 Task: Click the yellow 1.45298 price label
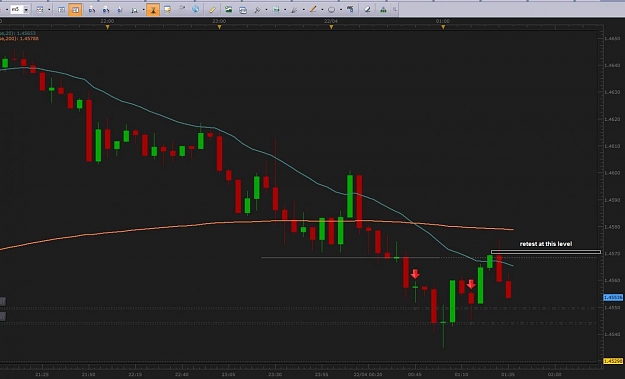[x=613, y=361]
